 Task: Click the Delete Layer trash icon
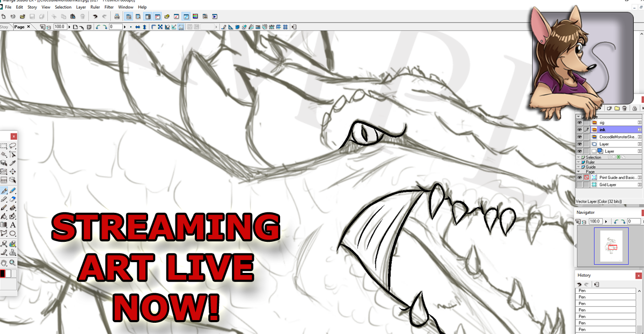(625, 108)
